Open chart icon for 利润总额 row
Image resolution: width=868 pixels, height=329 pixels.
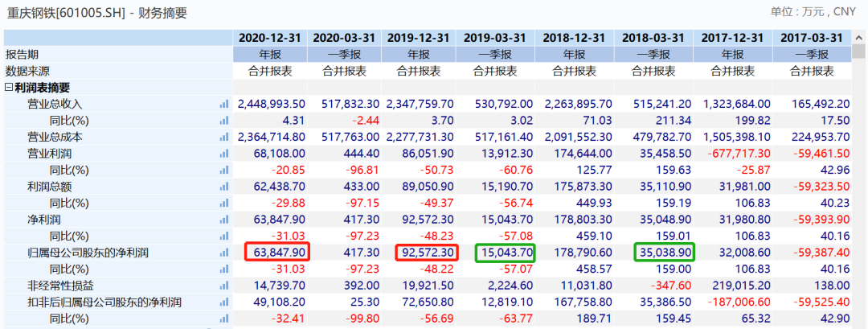click(x=223, y=187)
